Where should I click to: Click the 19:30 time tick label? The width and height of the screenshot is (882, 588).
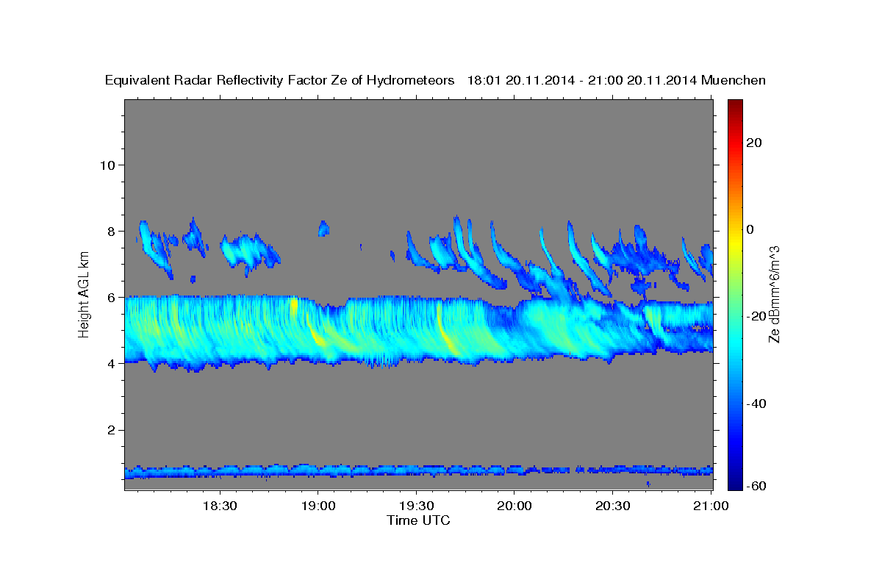[x=416, y=506]
